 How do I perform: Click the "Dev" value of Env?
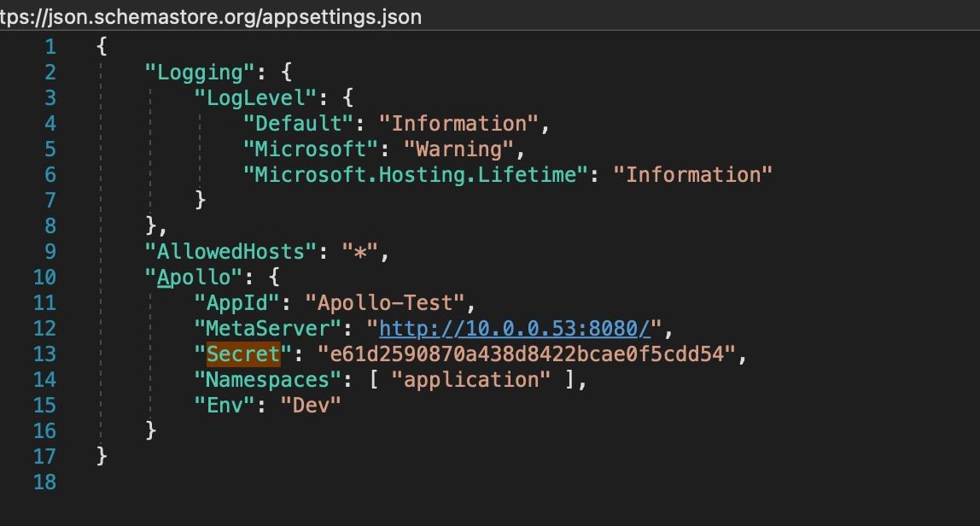coord(311,406)
